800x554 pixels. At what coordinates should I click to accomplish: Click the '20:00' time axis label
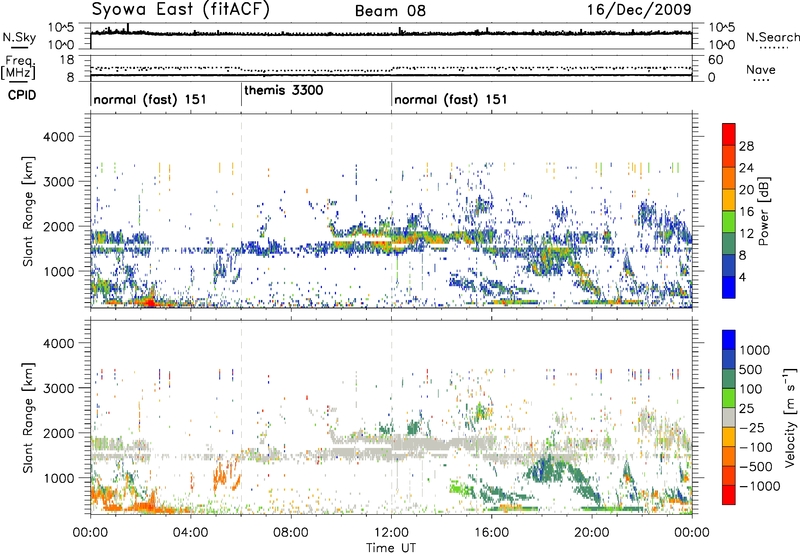592,532
